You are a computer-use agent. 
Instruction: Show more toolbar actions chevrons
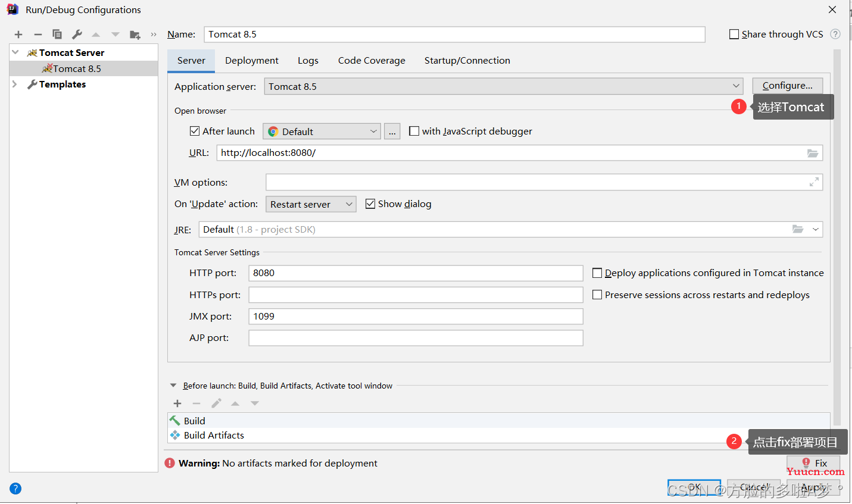tap(154, 35)
